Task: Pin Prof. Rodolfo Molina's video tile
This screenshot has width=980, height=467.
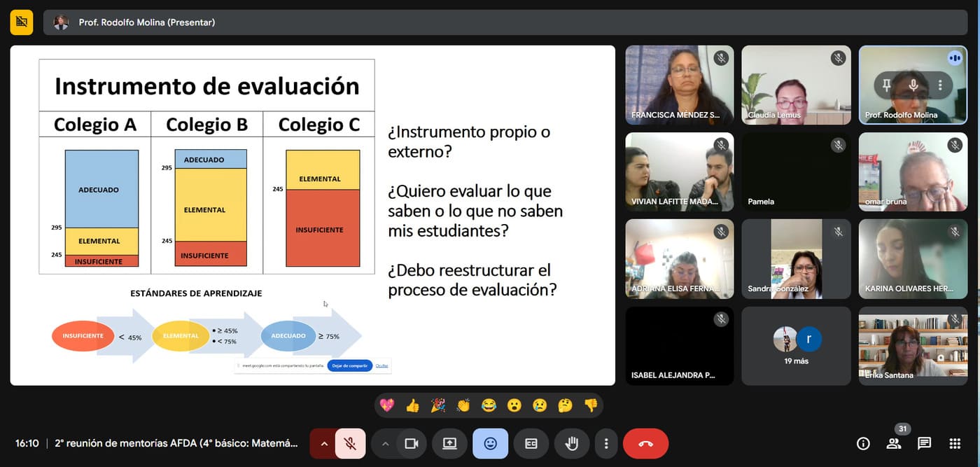Action: tap(887, 85)
